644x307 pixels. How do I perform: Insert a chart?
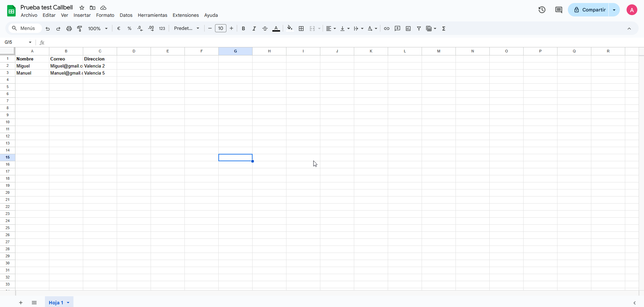pyautogui.click(x=408, y=29)
